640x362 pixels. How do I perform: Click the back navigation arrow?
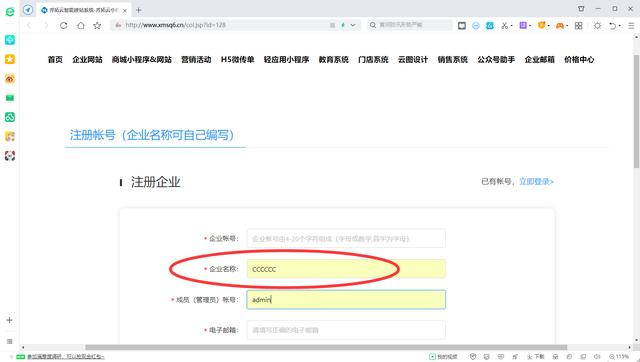pos(29,25)
